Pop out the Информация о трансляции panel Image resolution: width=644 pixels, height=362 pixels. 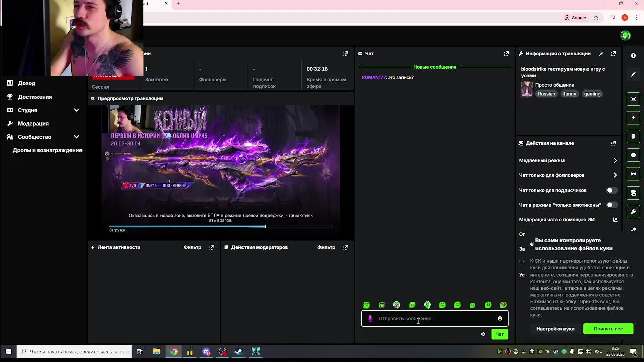pos(613,54)
